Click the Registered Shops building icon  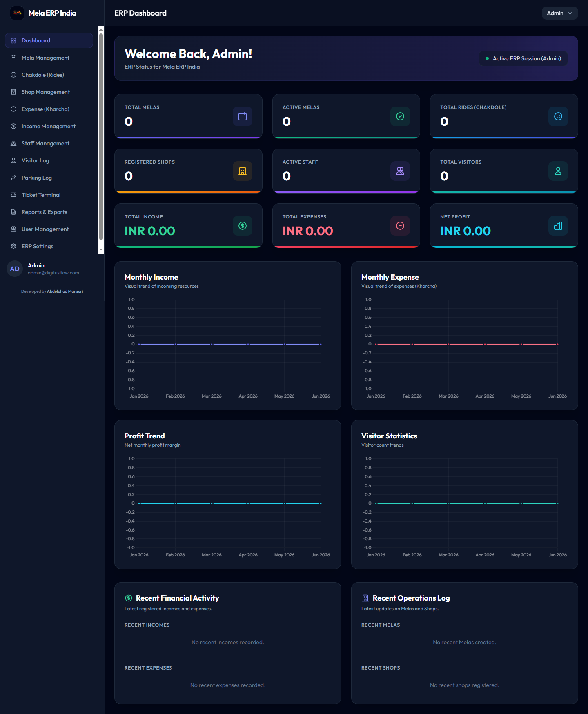click(x=243, y=171)
